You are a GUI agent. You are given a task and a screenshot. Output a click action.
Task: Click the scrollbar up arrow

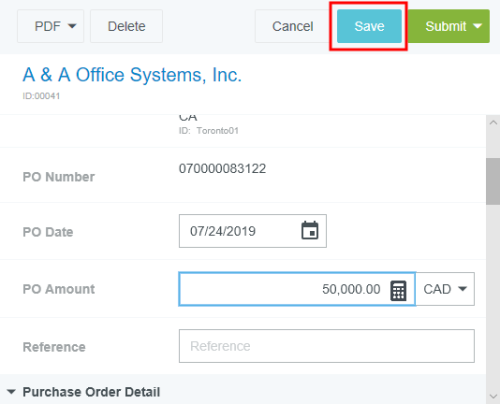coord(493,123)
